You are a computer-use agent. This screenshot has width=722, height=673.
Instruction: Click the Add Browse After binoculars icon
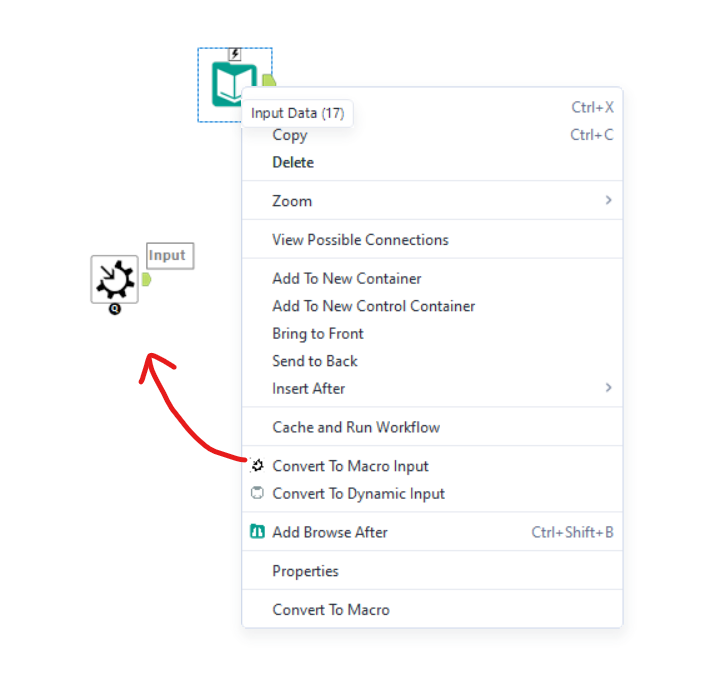(x=257, y=532)
